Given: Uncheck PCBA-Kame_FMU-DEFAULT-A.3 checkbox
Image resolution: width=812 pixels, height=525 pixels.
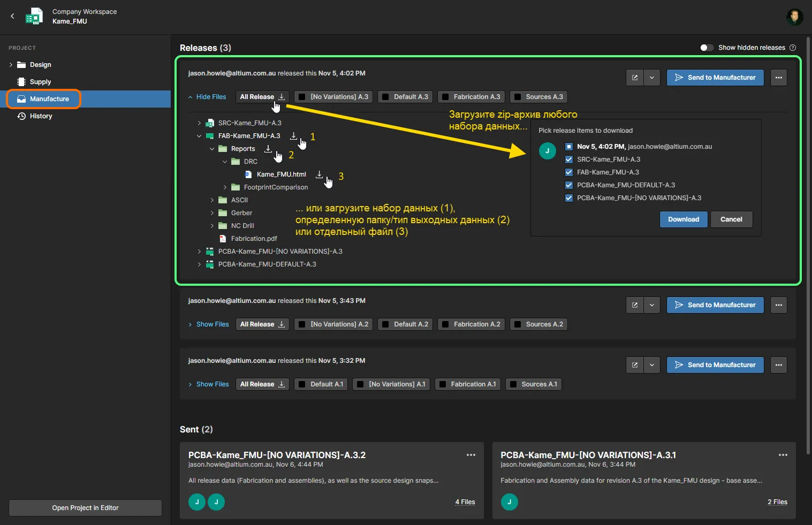Looking at the screenshot, I should (x=569, y=185).
